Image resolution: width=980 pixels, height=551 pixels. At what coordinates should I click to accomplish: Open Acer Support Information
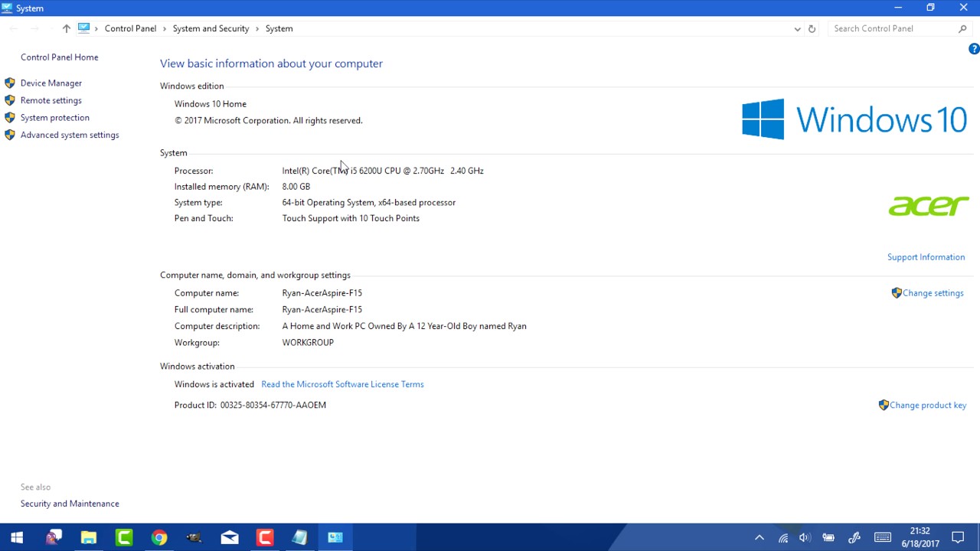(x=926, y=257)
